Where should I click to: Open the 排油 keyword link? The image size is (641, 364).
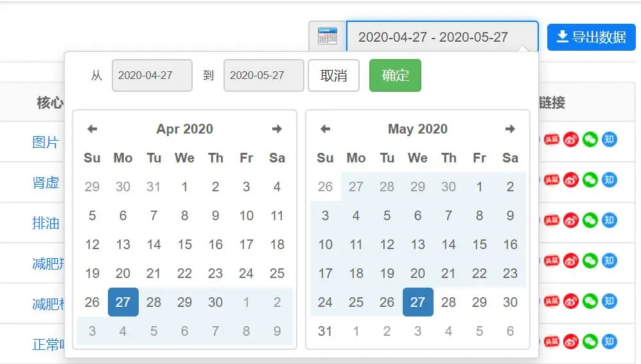46,223
